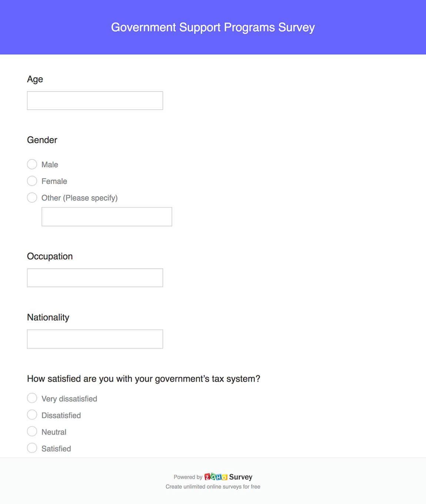
Task: Select the Female gender option
Action: click(32, 181)
